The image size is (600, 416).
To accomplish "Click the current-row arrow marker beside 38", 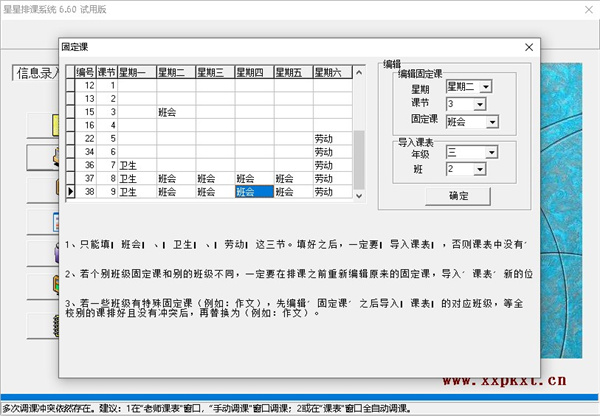I will (x=70, y=191).
